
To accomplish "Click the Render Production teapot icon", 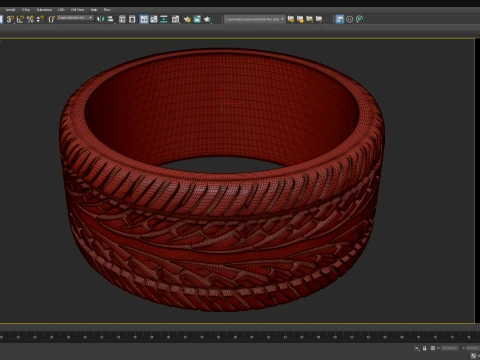I will click(x=208, y=19).
